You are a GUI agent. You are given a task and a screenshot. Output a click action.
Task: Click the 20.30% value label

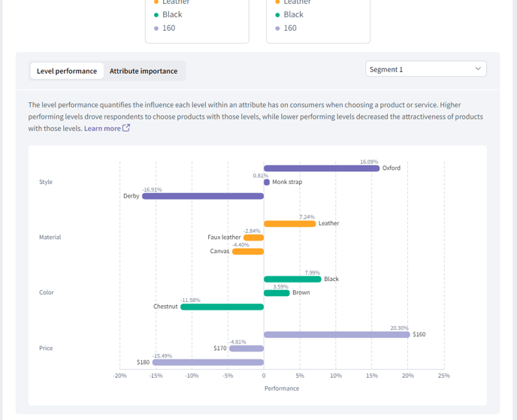(399, 328)
